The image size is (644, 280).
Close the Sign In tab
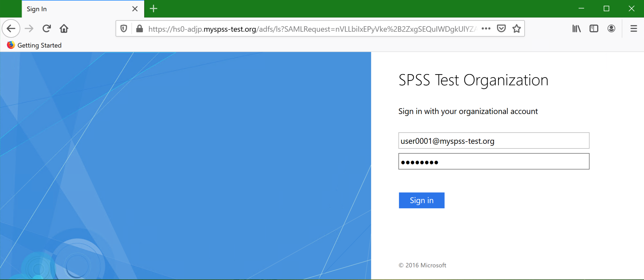pos(135,9)
